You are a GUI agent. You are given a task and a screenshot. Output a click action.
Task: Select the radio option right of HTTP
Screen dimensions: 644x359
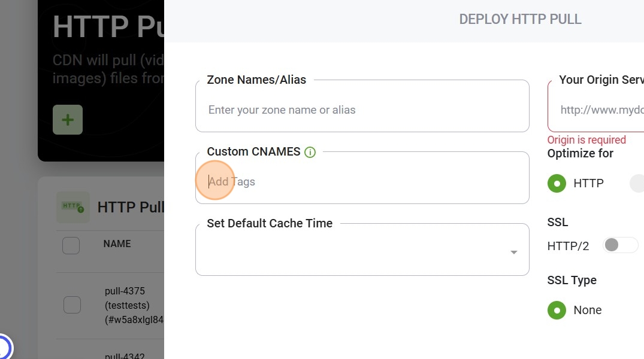(x=637, y=184)
